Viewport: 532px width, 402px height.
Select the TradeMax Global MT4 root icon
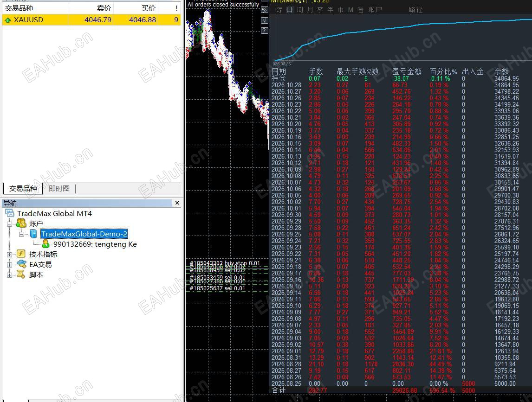point(10,213)
